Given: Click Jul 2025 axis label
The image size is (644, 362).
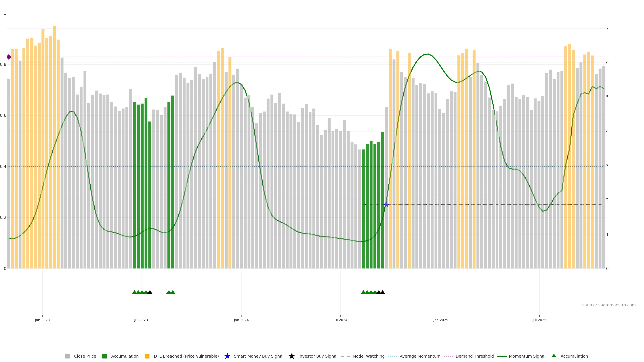Looking at the screenshot, I should [539, 320].
